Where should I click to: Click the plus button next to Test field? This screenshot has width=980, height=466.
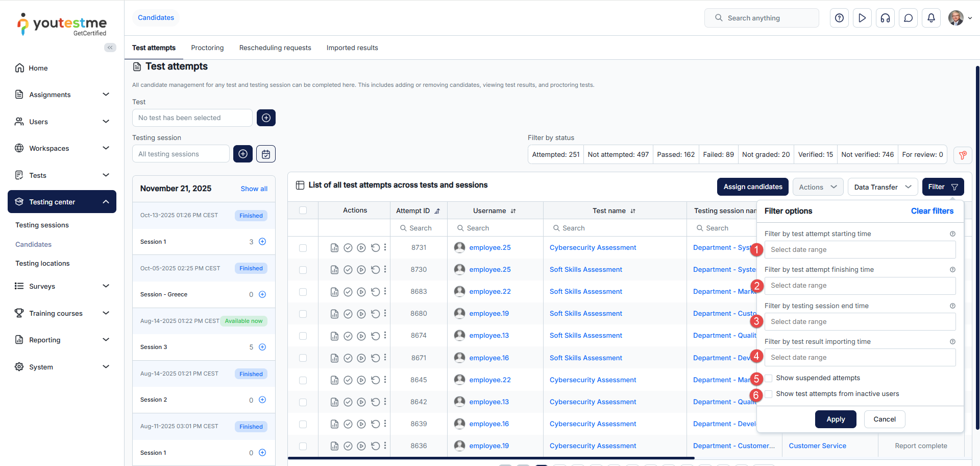coord(266,118)
